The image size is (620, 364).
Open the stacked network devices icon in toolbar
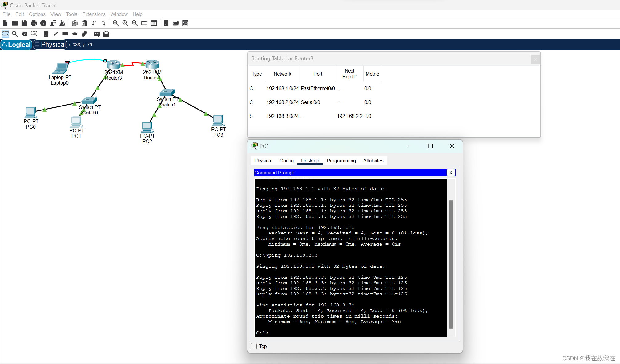point(176,23)
